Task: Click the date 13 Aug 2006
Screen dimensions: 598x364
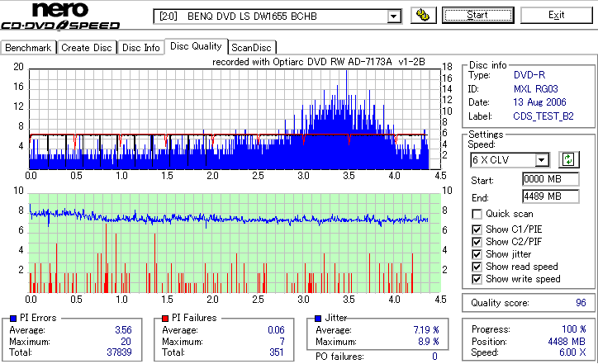Action: (x=539, y=102)
